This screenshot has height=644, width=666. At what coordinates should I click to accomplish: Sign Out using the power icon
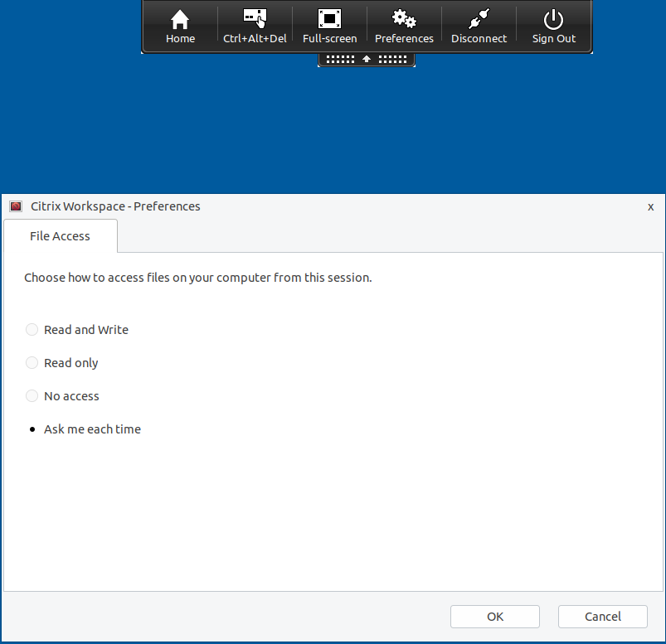click(x=553, y=17)
